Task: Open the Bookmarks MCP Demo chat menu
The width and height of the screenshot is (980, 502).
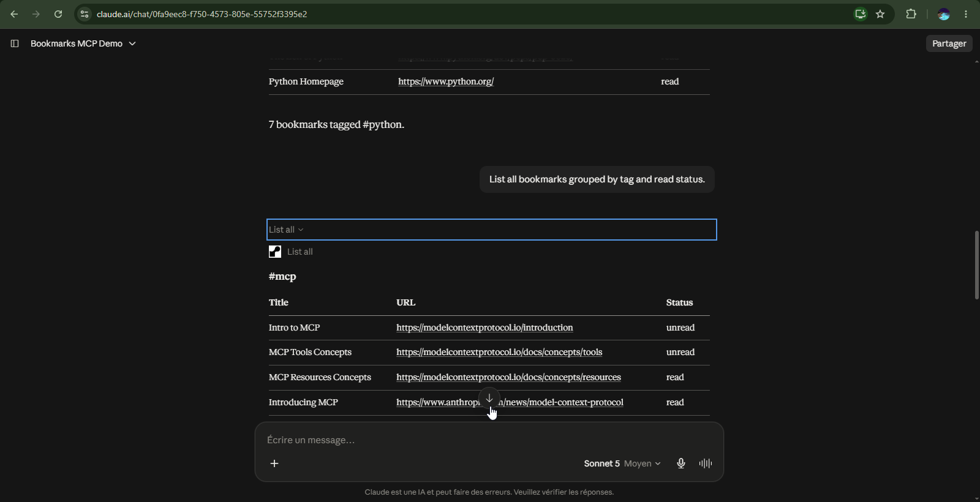Action: 83,43
